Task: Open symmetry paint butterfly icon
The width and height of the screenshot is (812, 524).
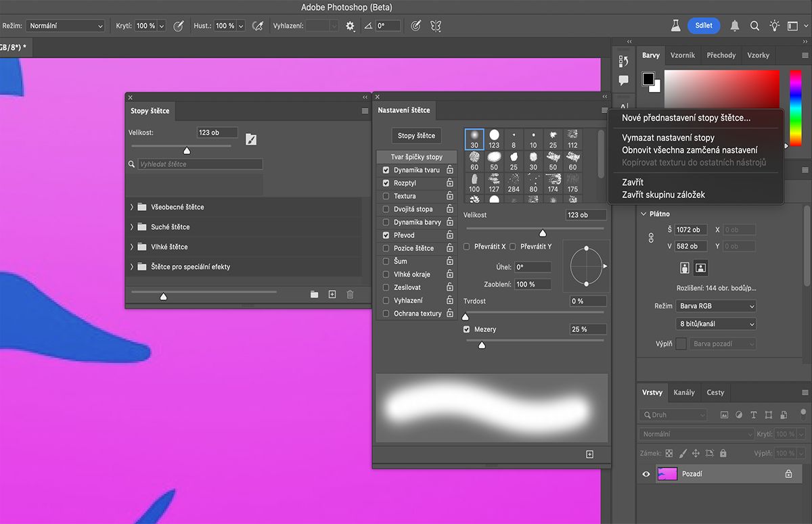Action: (436, 26)
